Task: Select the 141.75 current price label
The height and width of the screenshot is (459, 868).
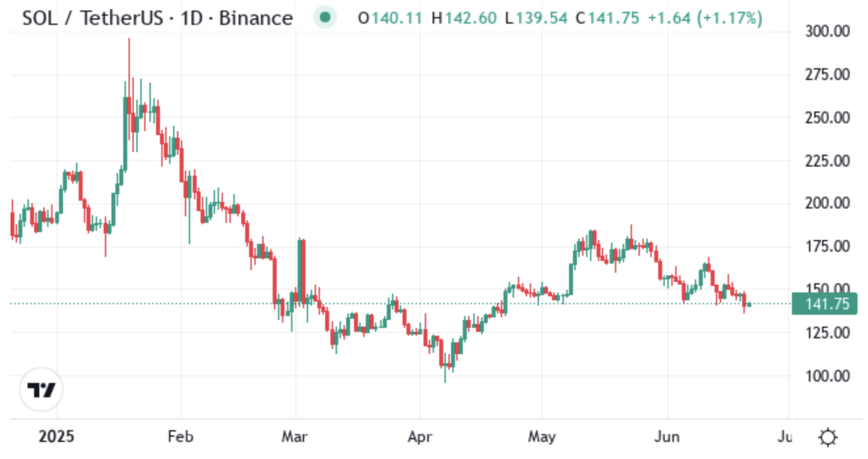Action: pos(824,304)
